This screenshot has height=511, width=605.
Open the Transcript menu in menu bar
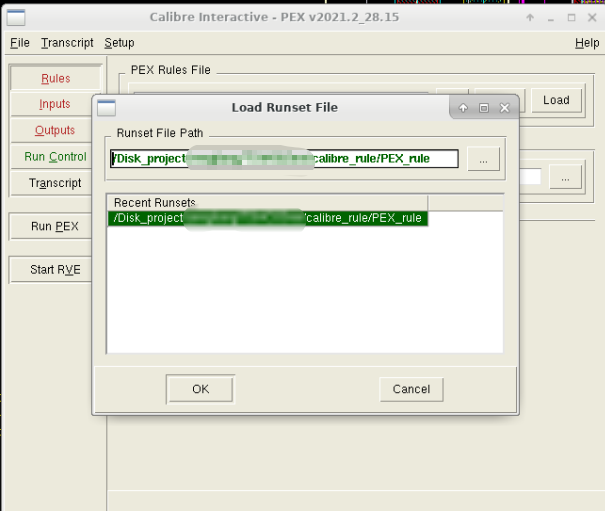(x=67, y=42)
